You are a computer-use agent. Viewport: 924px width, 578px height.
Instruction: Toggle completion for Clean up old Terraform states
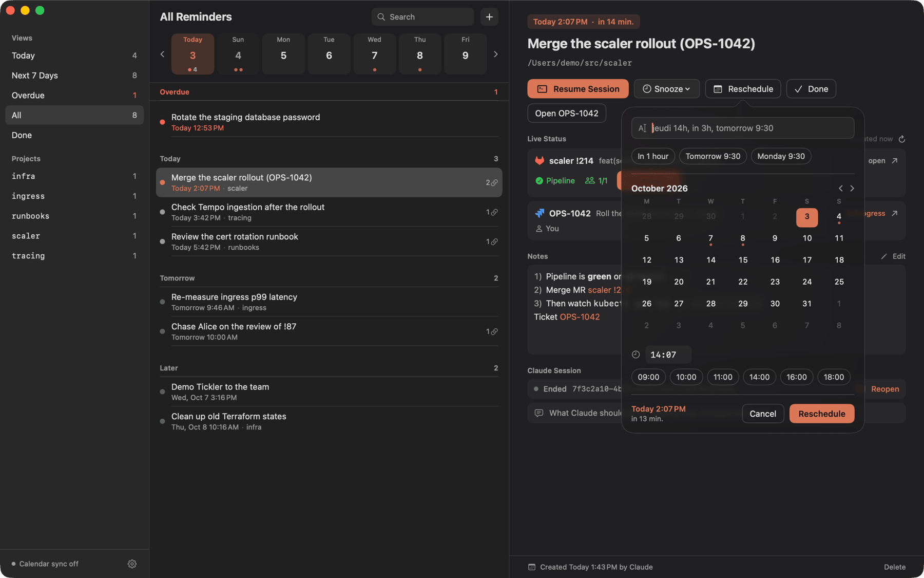tap(162, 421)
